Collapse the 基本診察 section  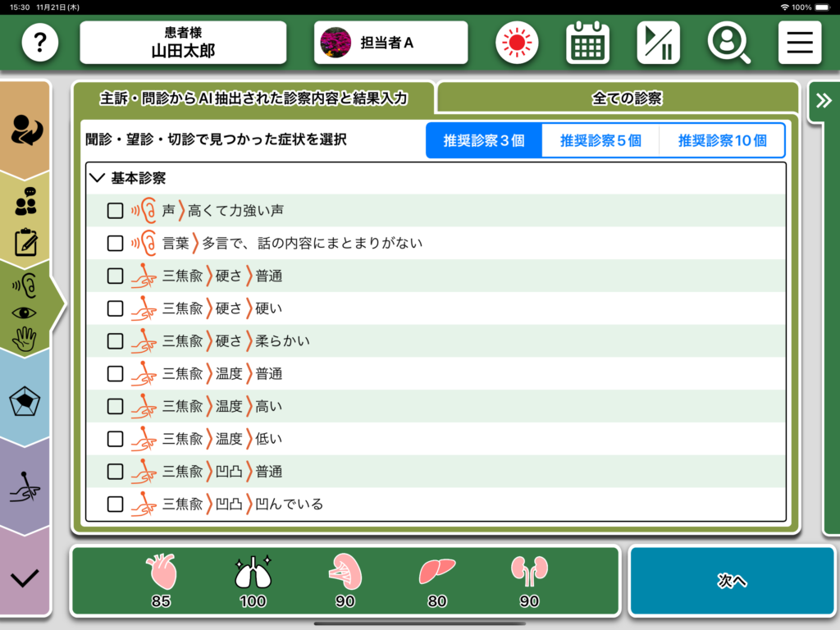(99, 178)
